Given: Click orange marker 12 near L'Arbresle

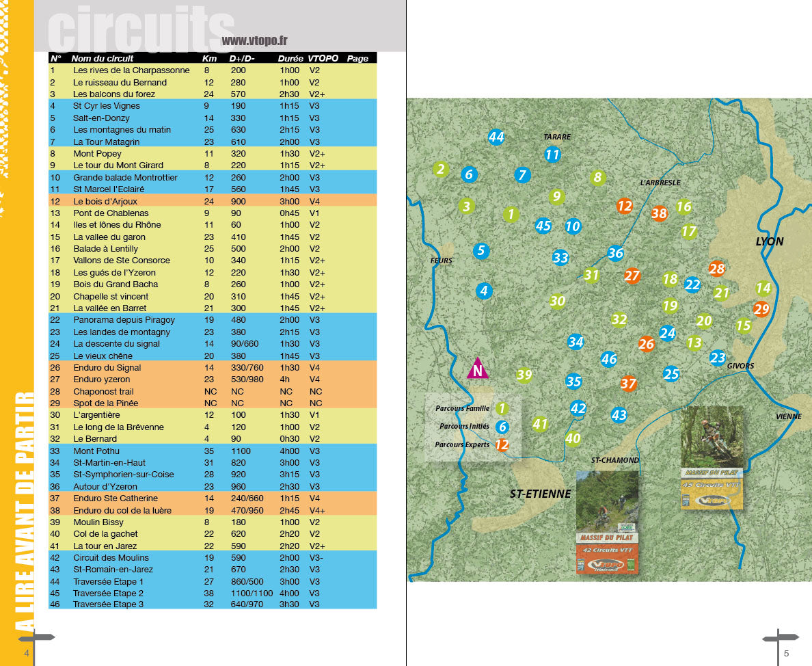Looking at the screenshot, I should click(x=624, y=205).
